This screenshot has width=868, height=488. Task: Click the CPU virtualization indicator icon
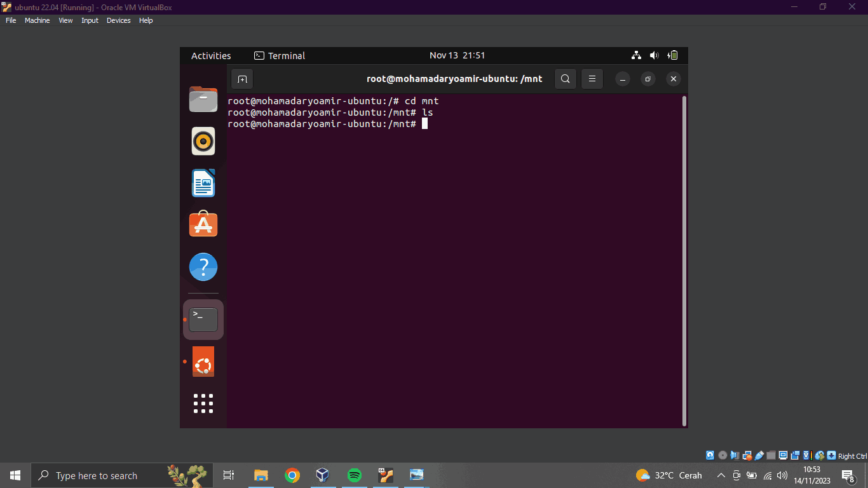(807, 456)
